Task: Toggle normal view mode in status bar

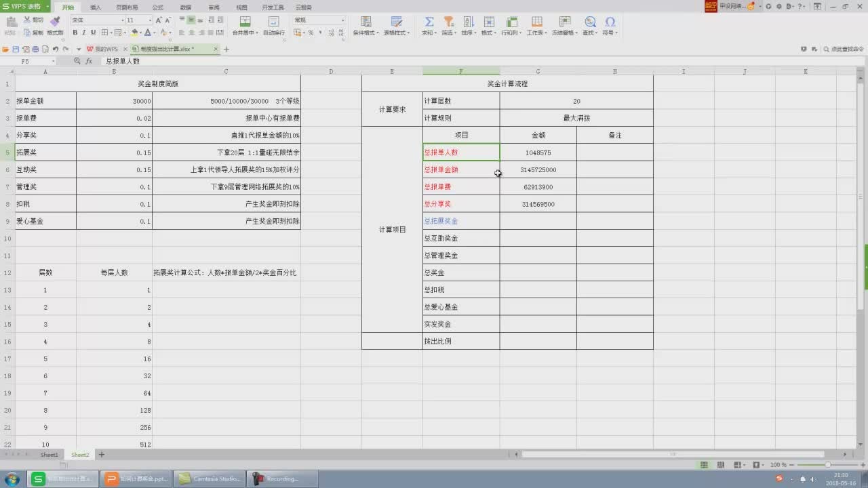Action: tap(704, 465)
